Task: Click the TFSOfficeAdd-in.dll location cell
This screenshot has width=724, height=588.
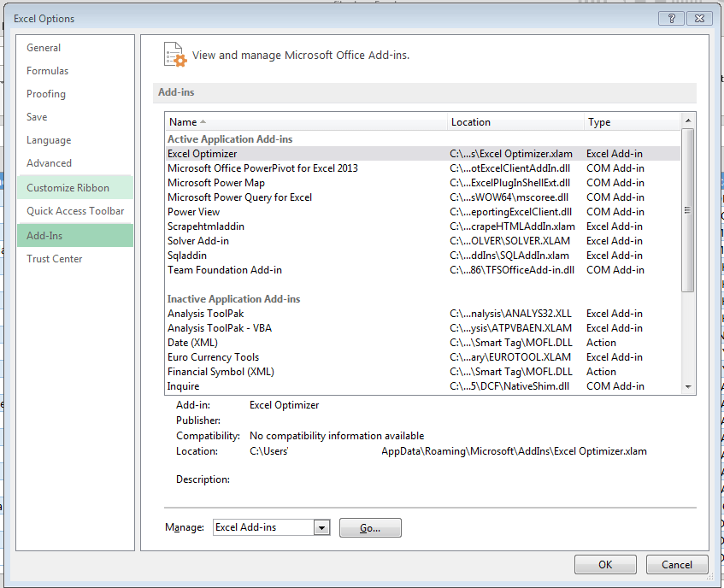Action: click(x=512, y=270)
